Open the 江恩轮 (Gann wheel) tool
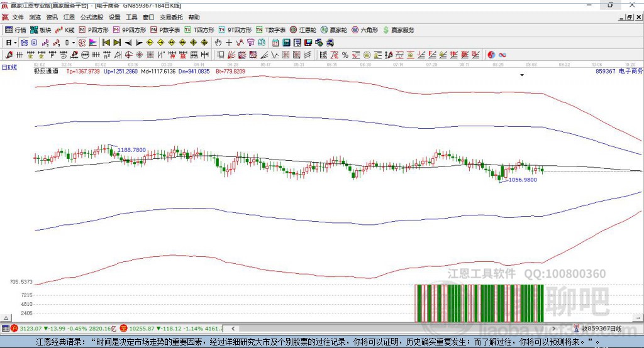Viewport: 644px width, 348px height. pyautogui.click(x=304, y=30)
